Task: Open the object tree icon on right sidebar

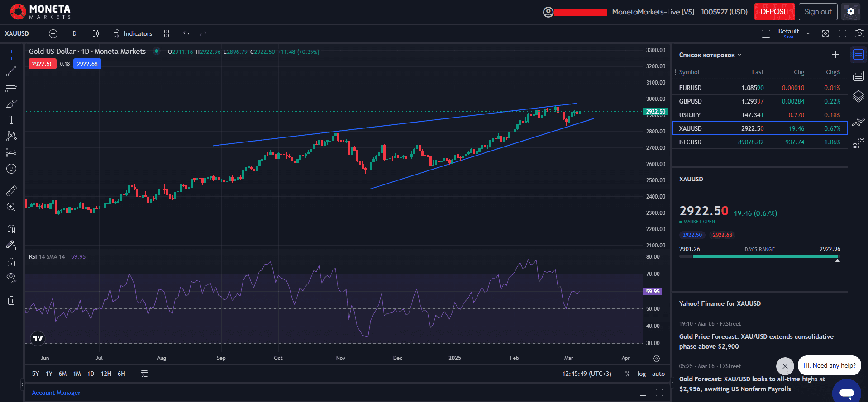Action: (858, 143)
